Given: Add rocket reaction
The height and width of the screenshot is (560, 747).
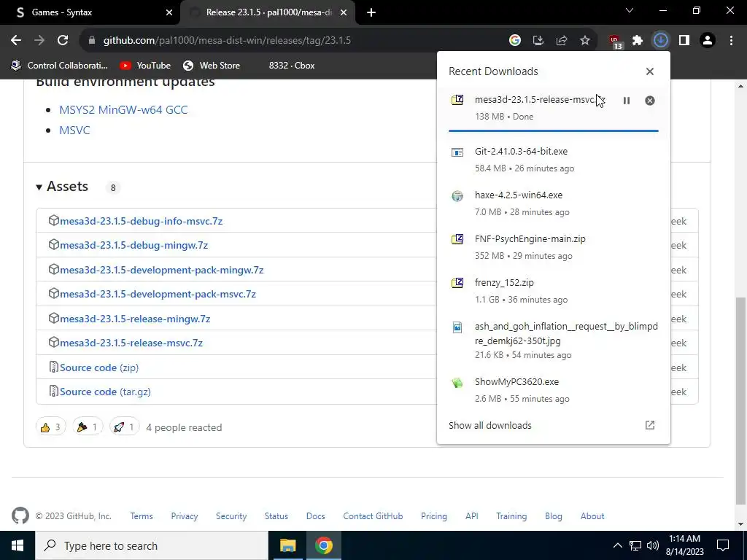Looking at the screenshot, I should (x=124, y=427).
